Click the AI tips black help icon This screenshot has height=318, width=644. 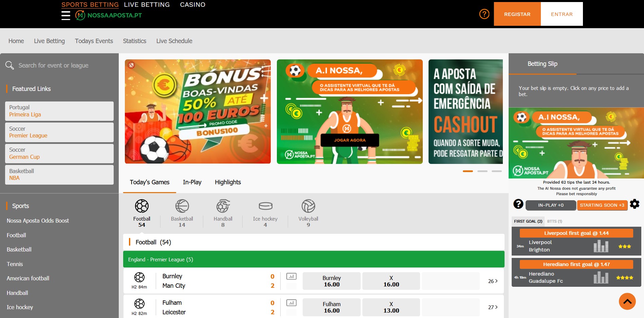(518, 204)
